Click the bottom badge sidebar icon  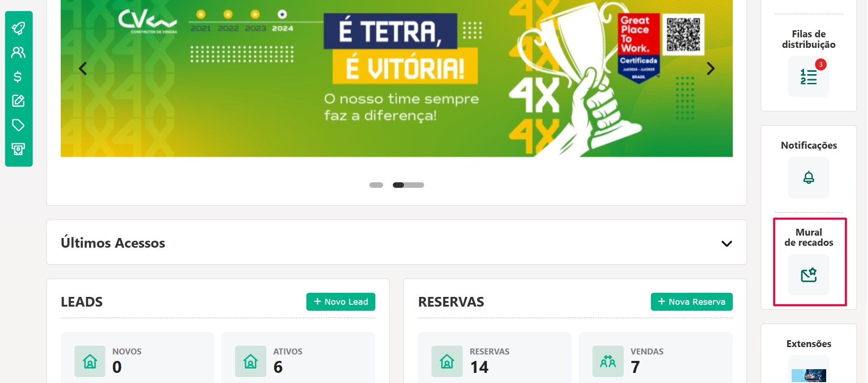tap(18, 149)
